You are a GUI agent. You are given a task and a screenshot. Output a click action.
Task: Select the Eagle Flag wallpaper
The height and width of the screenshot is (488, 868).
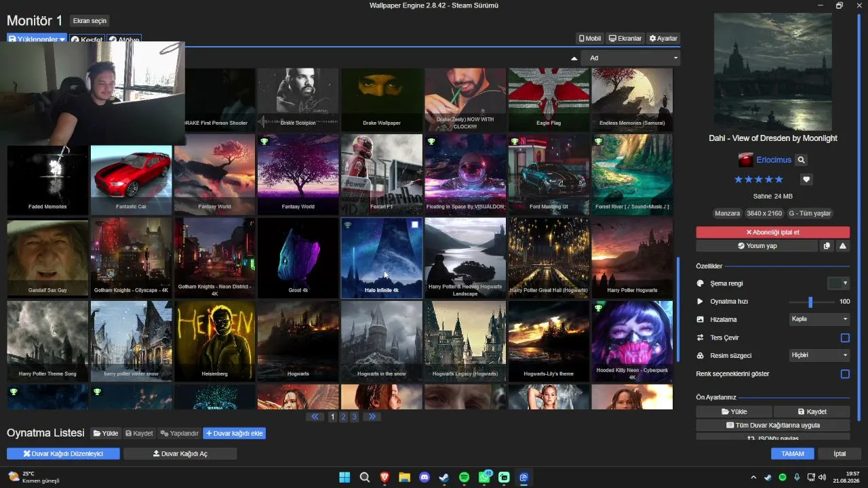(x=549, y=100)
